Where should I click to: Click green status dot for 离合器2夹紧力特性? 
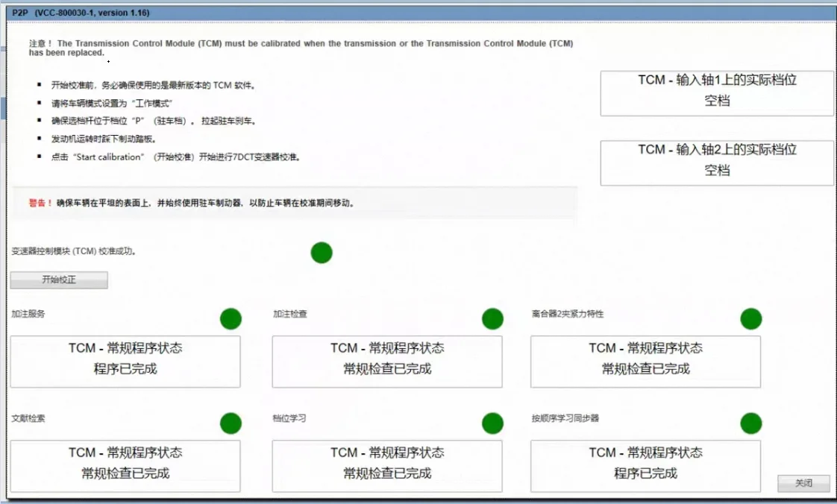coord(750,319)
